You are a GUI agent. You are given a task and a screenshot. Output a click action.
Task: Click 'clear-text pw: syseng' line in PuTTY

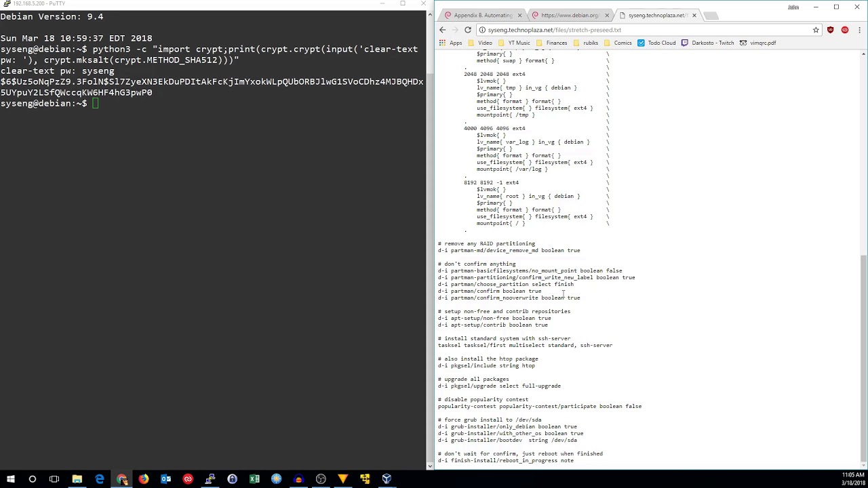click(x=57, y=70)
